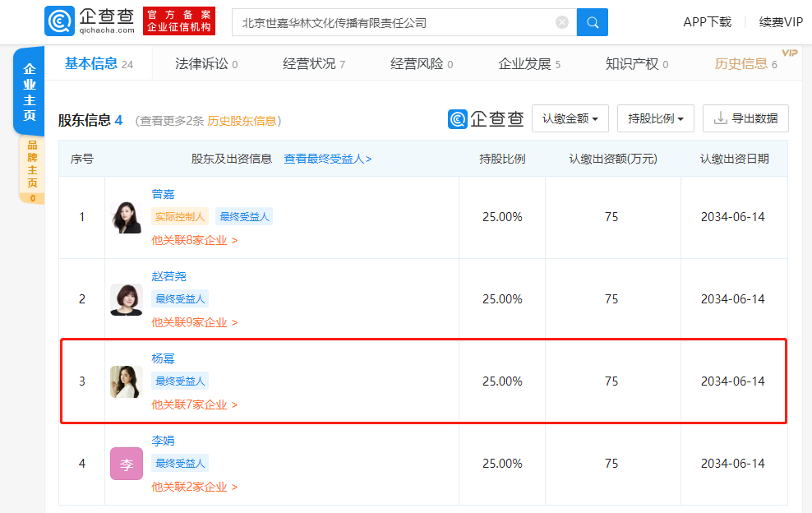Switch to the 企业发展 tab
The height and width of the screenshot is (513, 812).
[x=529, y=64]
